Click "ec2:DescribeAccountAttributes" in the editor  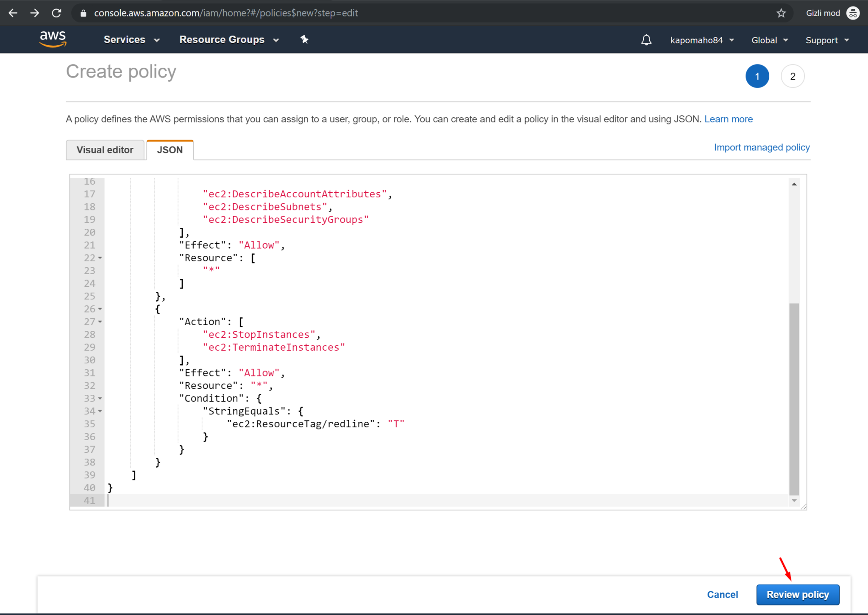point(295,194)
